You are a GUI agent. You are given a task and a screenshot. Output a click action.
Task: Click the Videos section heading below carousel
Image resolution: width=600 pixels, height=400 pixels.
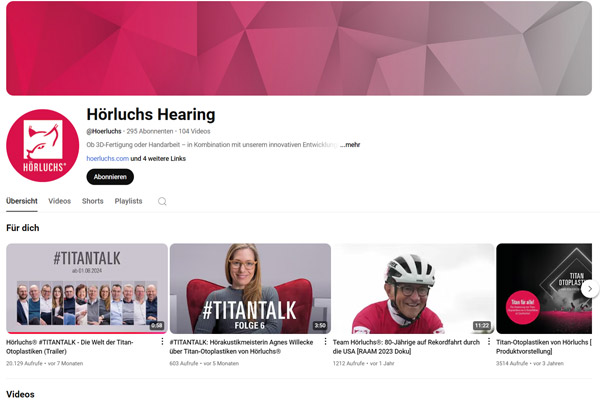point(20,394)
